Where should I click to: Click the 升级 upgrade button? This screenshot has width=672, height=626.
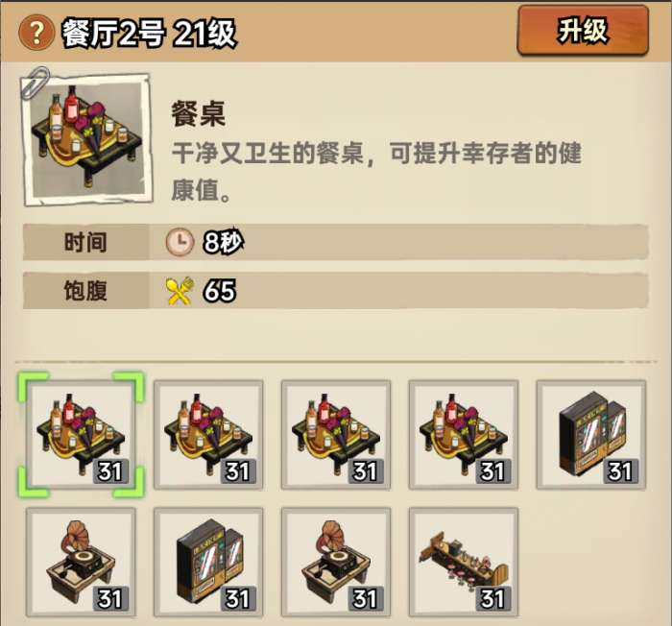click(x=583, y=31)
